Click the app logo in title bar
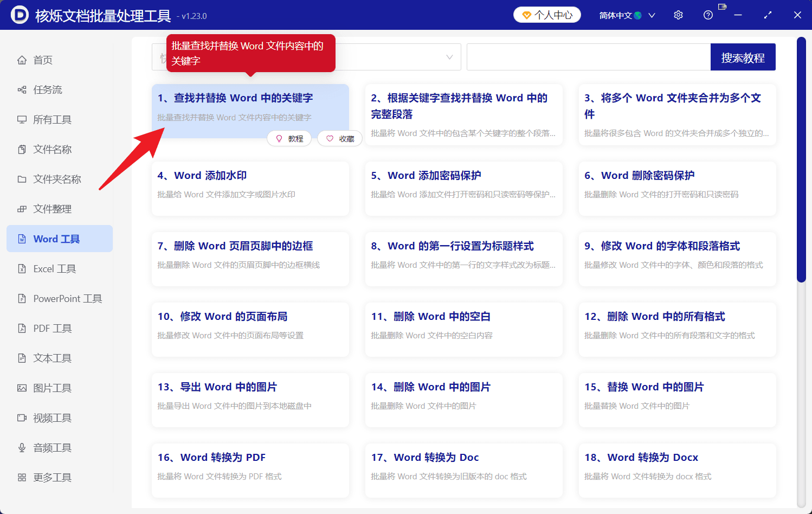Screen dimensions: 812x514 click(x=20, y=15)
